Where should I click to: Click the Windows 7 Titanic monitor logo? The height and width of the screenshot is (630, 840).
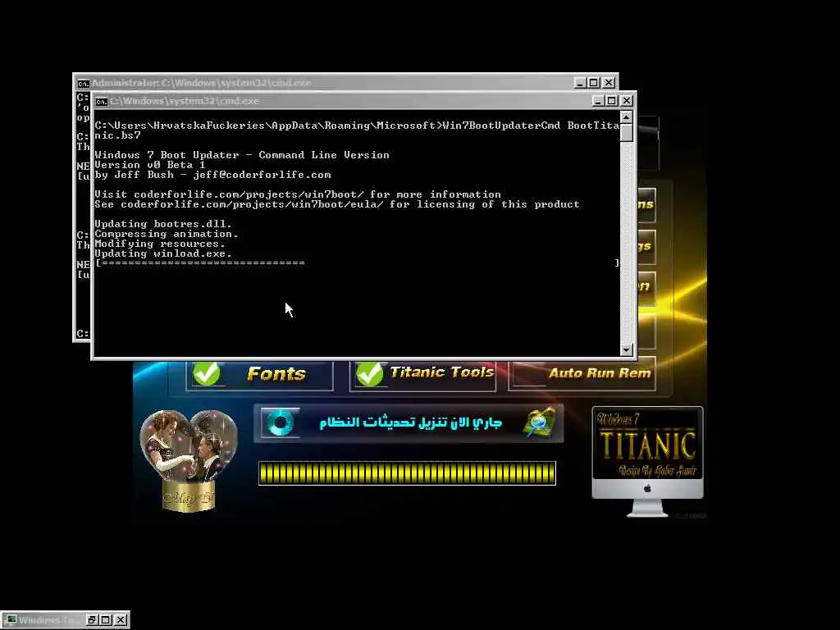pos(647,461)
